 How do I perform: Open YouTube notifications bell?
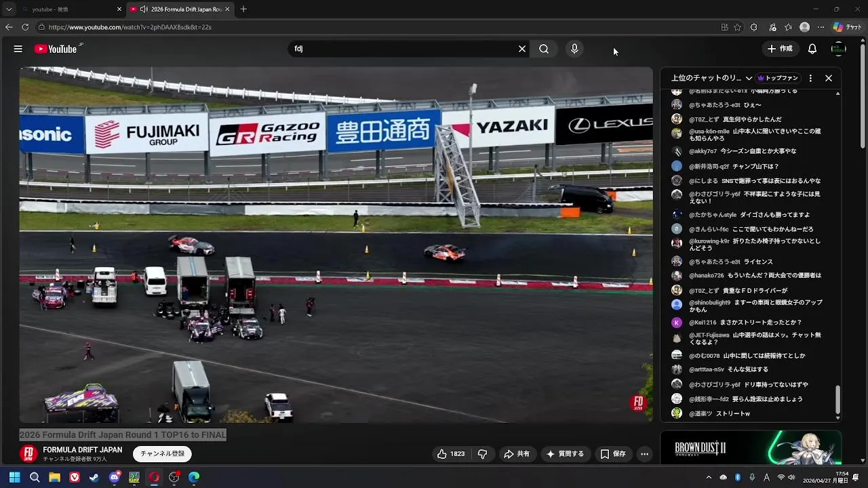[x=812, y=49]
